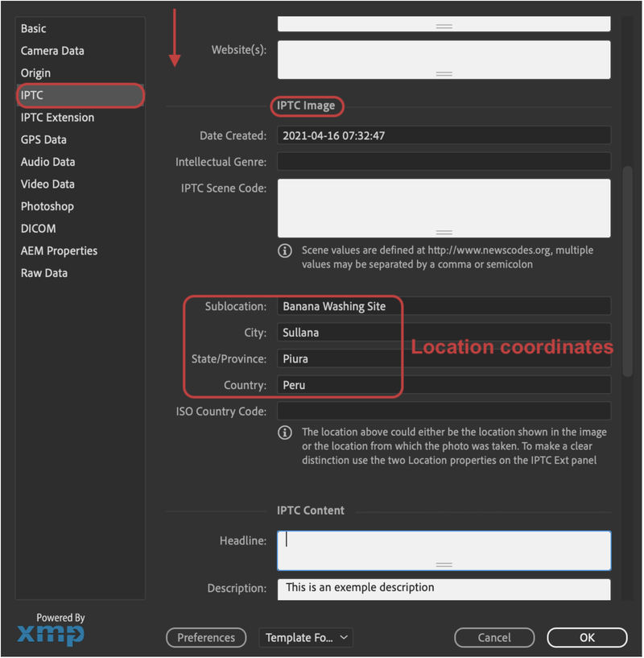Select the DICOM section
644x658 pixels.
click(80, 229)
